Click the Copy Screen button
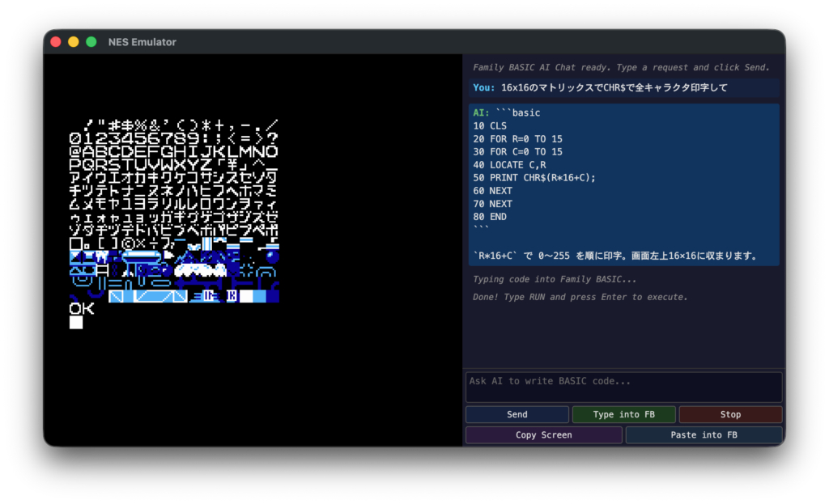This screenshot has height=504, width=829. (x=543, y=435)
